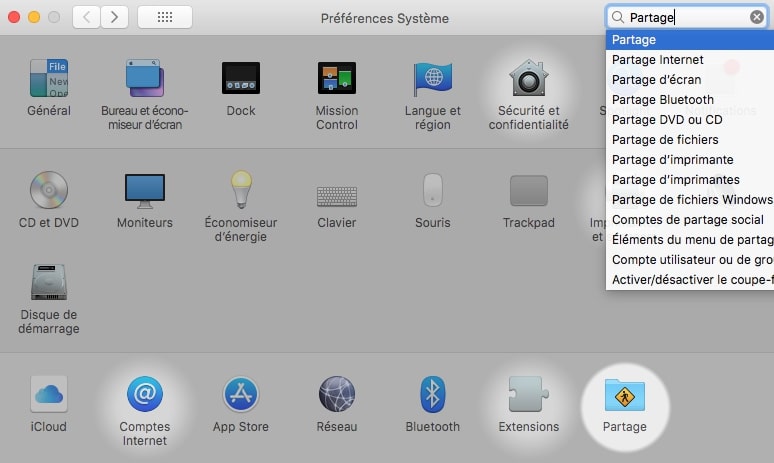Choose 'Partage d'imprimante' suggestion
774x463 pixels.
click(690, 159)
